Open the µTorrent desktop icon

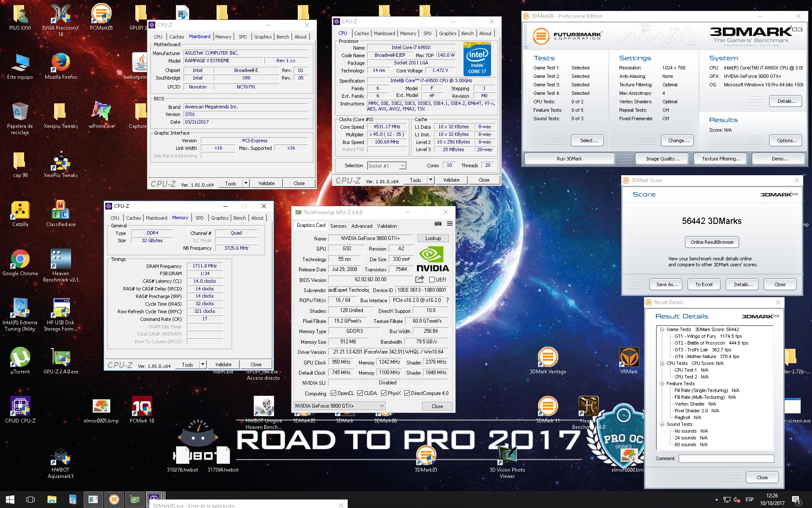[20, 361]
